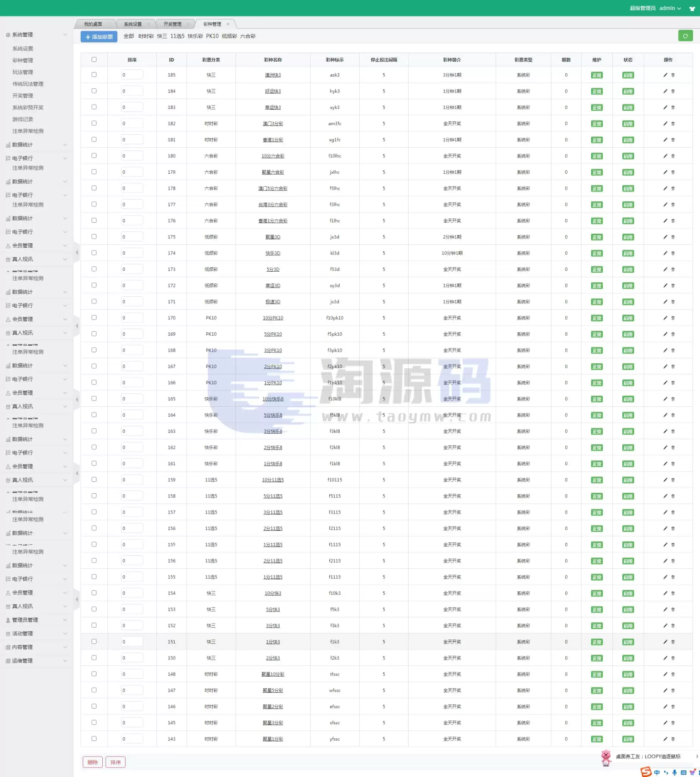Expand the 内容管理 sidebar section
Image resolution: width=700 pixels, height=777 pixels.
36,647
